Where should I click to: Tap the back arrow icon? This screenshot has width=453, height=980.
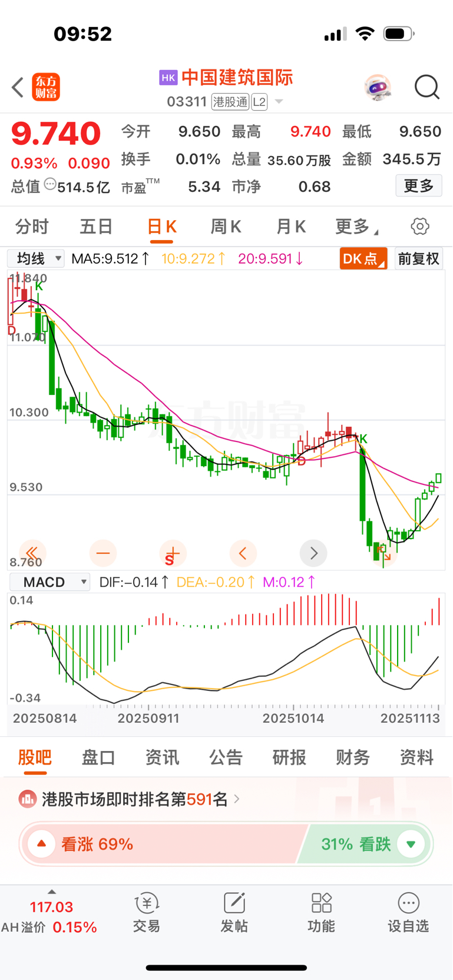pos(18,88)
